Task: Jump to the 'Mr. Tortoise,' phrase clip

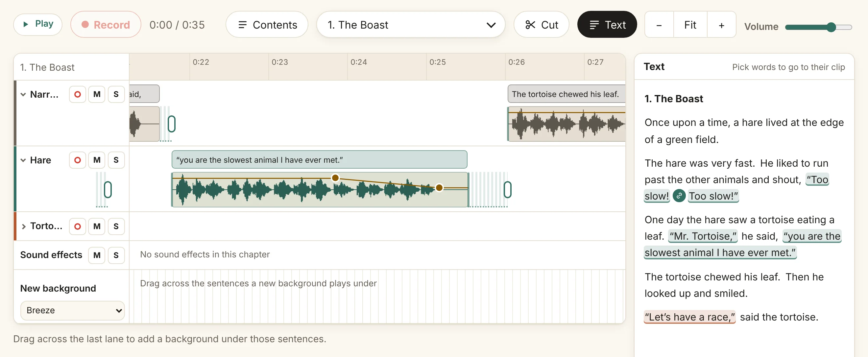Action: pyautogui.click(x=703, y=236)
